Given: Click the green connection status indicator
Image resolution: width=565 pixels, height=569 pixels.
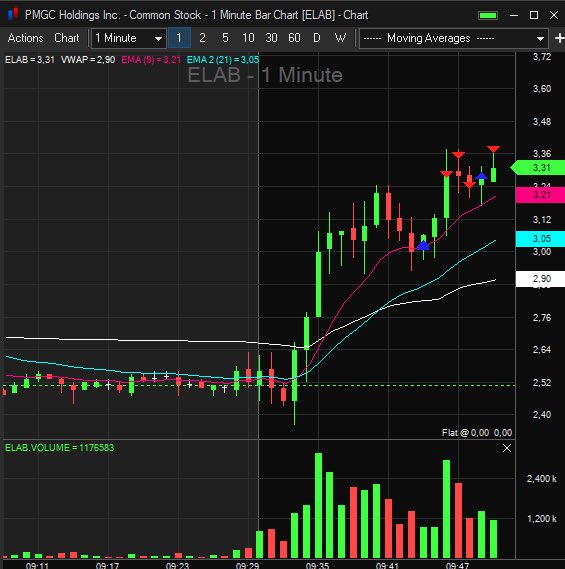Looking at the screenshot, I should tap(488, 15).
